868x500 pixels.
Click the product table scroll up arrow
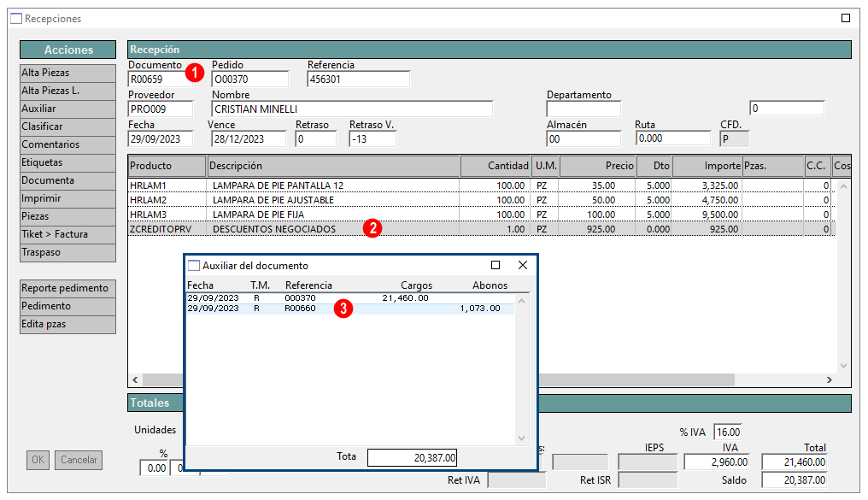[x=843, y=186]
